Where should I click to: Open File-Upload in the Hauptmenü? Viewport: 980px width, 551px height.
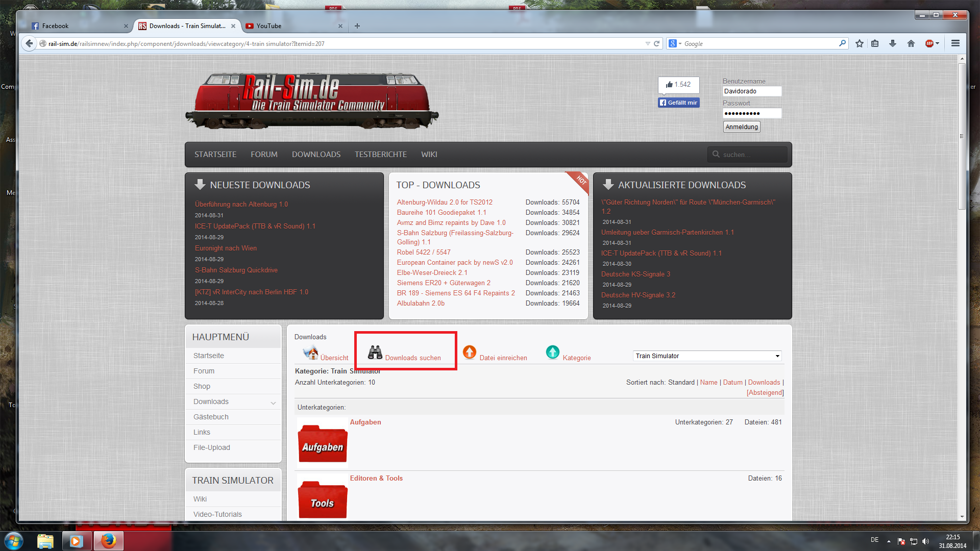click(212, 448)
